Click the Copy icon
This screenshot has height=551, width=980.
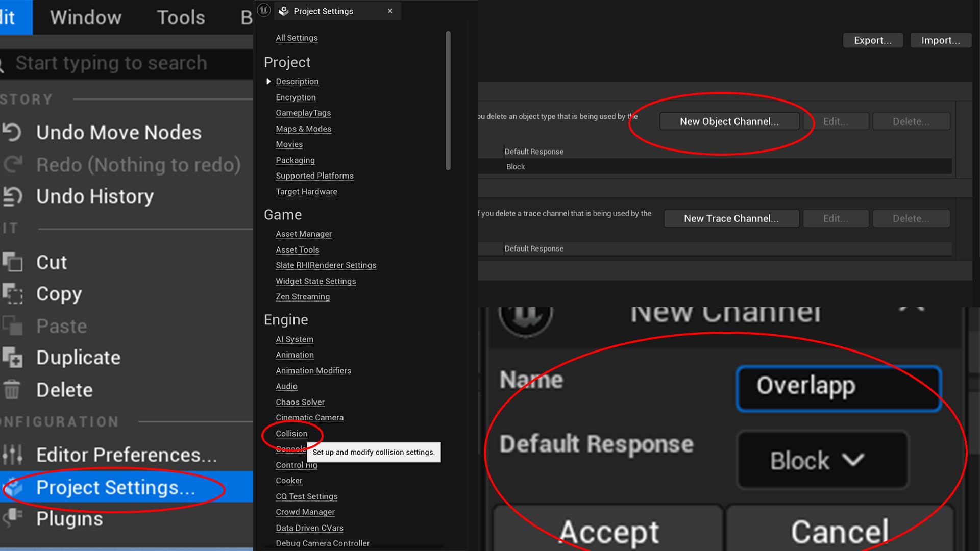[12, 294]
